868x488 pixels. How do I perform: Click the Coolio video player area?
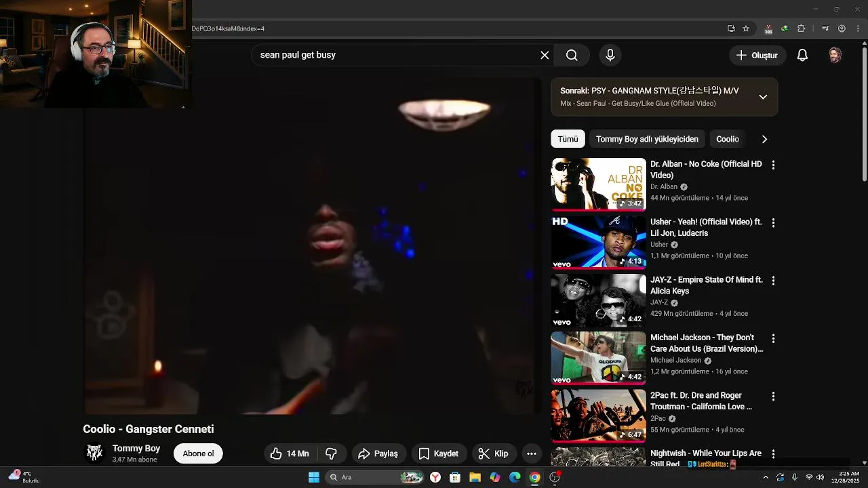pyautogui.click(x=313, y=245)
